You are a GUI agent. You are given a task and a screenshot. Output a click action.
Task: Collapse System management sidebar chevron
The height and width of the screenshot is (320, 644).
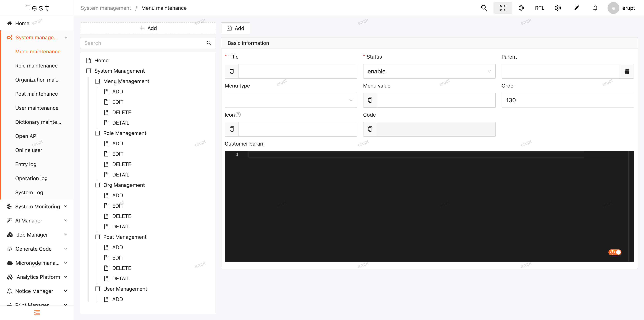66,38
